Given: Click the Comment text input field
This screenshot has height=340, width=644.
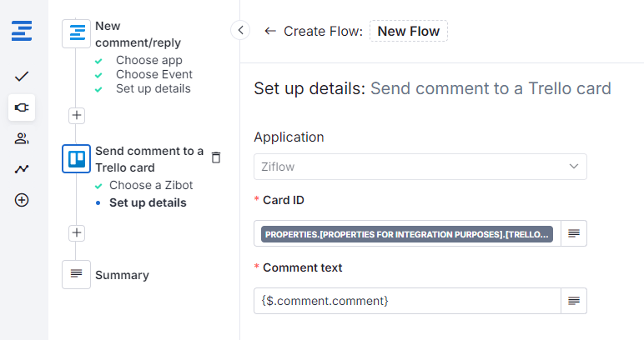Looking at the screenshot, I should 407,300.
